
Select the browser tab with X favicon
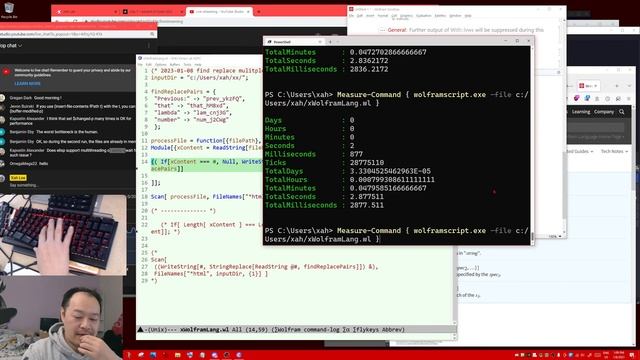86,12
